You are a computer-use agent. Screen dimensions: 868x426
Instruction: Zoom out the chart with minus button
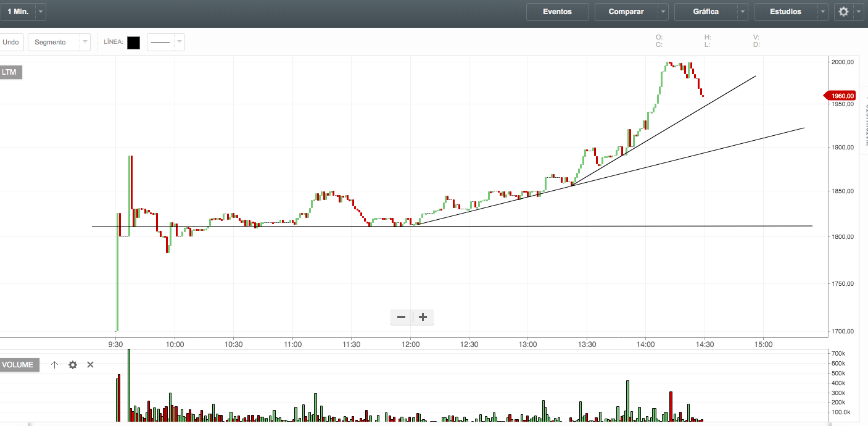(x=402, y=317)
